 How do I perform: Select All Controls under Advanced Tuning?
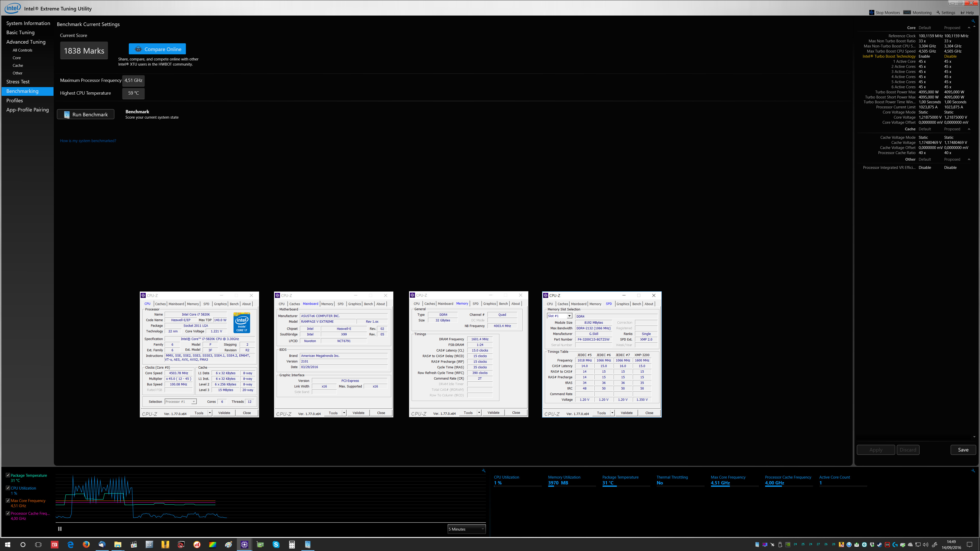click(22, 50)
